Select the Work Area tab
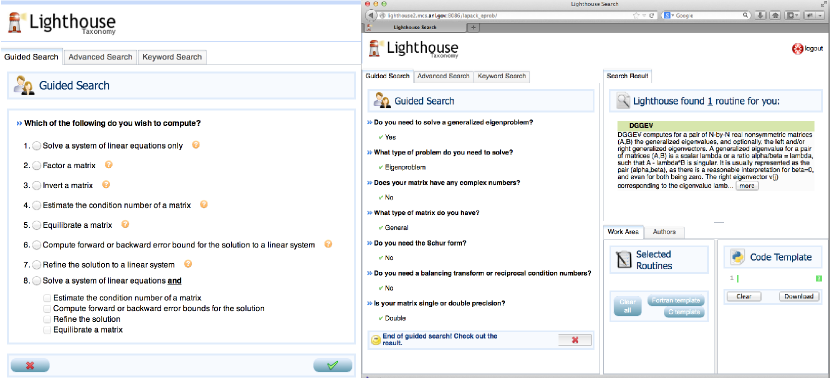Image resolution: width=830 pixels, height=378 pixels. tap(623, 232)
